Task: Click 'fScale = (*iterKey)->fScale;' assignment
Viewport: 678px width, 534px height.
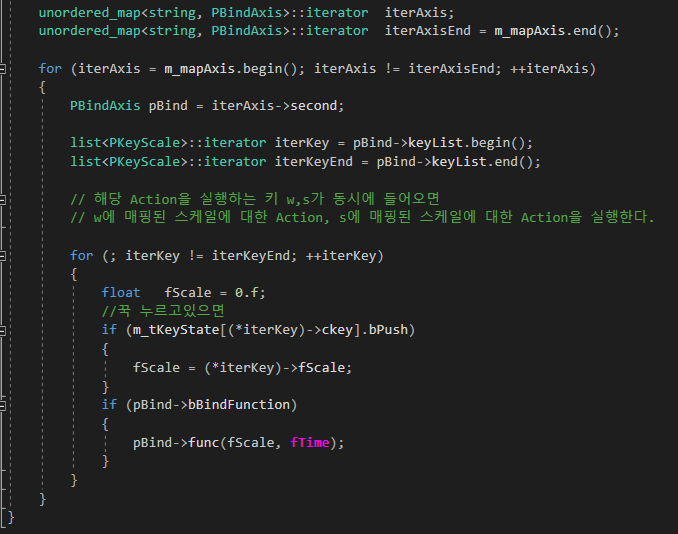Action: pos(243,368)
